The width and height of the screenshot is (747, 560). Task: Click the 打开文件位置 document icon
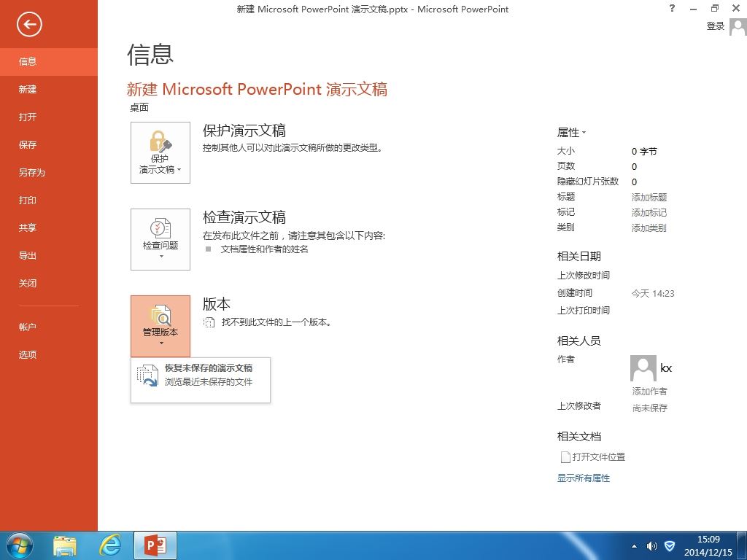(x=565, y=457)
